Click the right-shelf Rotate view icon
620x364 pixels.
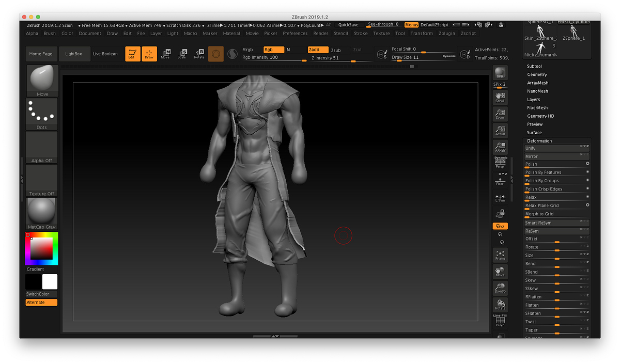click(x=500, y=304)
